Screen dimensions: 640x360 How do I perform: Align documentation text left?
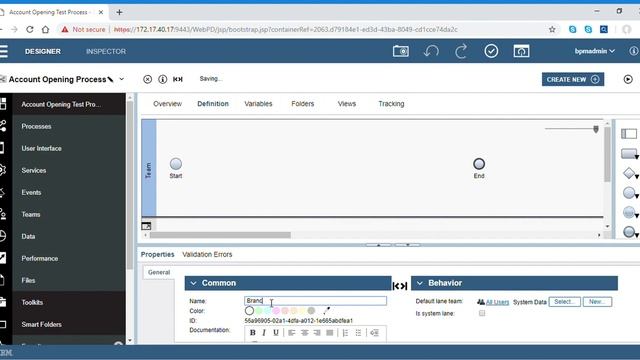(x=292, y=333)
